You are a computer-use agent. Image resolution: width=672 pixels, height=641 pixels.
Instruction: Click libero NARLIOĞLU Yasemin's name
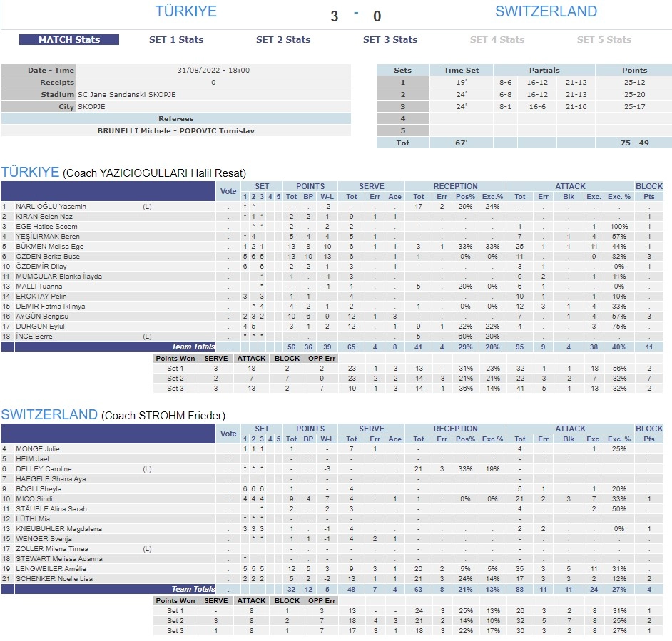(x=51, y=206)
